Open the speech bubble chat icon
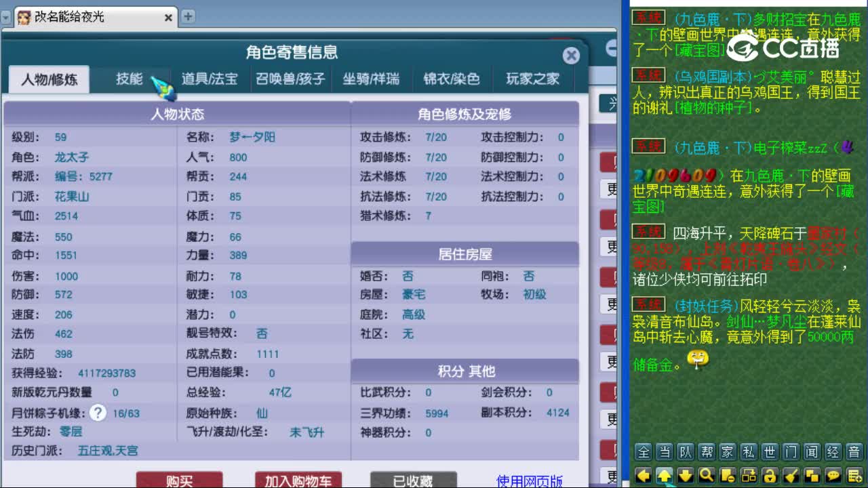Screen dimensions: 868x488 pyautogui.click(x=833, y=475)
